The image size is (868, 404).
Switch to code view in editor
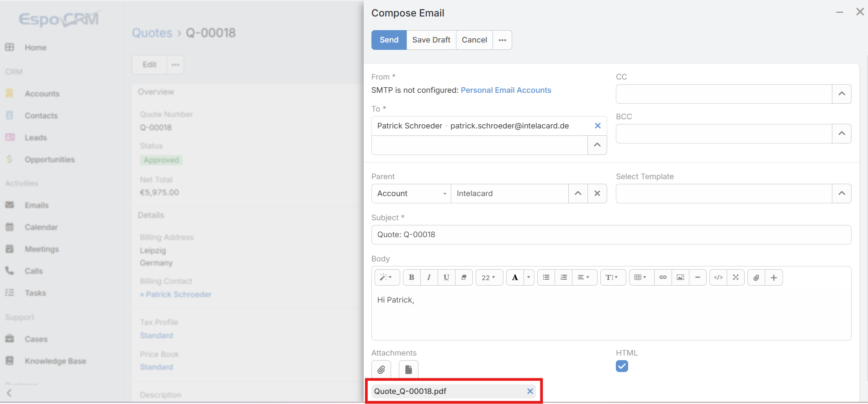click(x=718, y=277)
